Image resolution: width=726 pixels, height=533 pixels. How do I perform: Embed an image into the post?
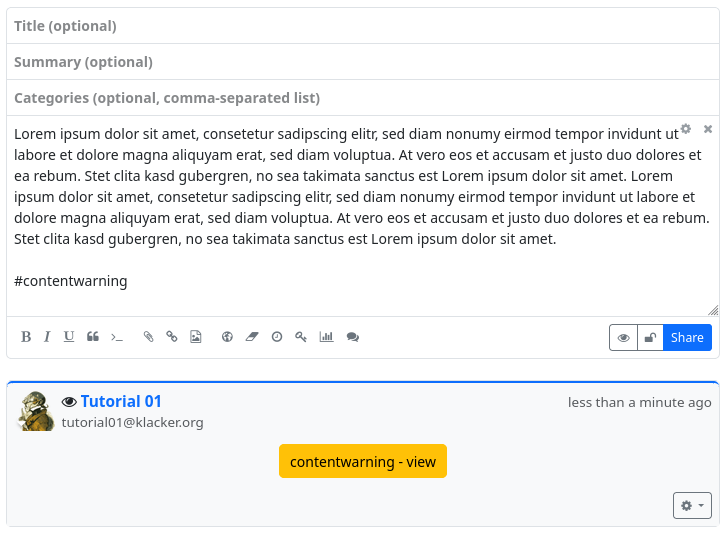(x=196, y=337)
